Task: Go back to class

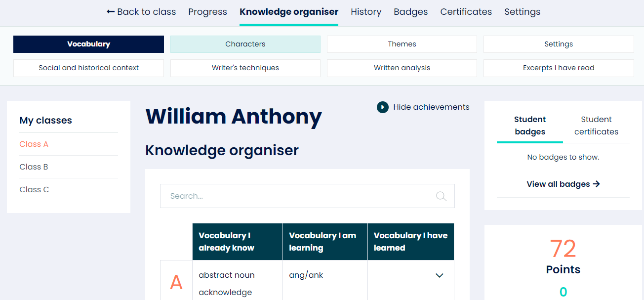Action: 141,12
